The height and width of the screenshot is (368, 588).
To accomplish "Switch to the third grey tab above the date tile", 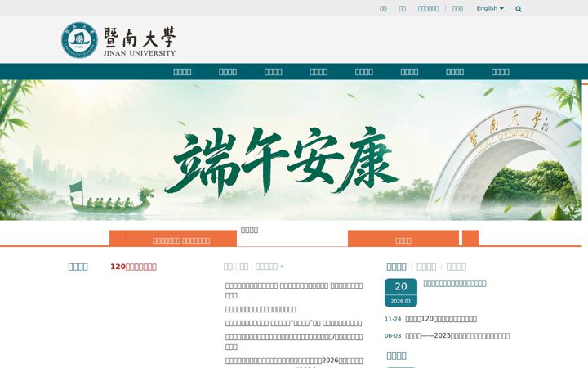I will coord(457,267).
